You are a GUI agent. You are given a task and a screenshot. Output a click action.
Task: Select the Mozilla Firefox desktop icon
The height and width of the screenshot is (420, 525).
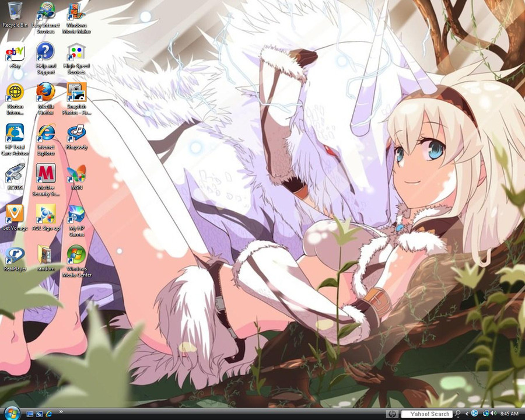point(46,99)
